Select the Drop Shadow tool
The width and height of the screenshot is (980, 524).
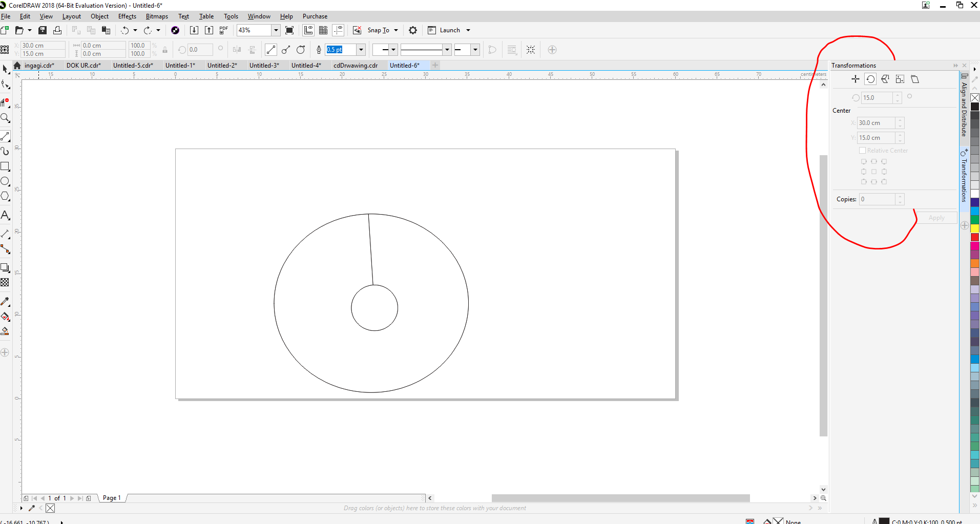6,268
